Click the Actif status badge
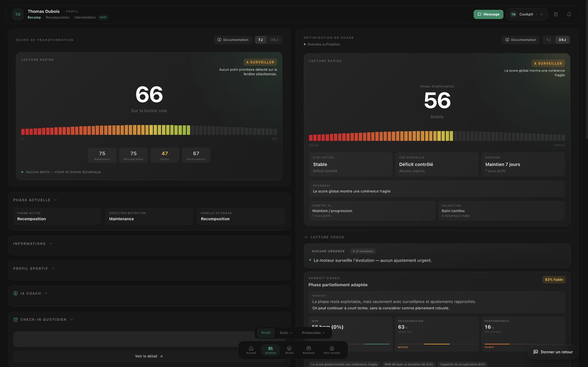 pos(103,17)
